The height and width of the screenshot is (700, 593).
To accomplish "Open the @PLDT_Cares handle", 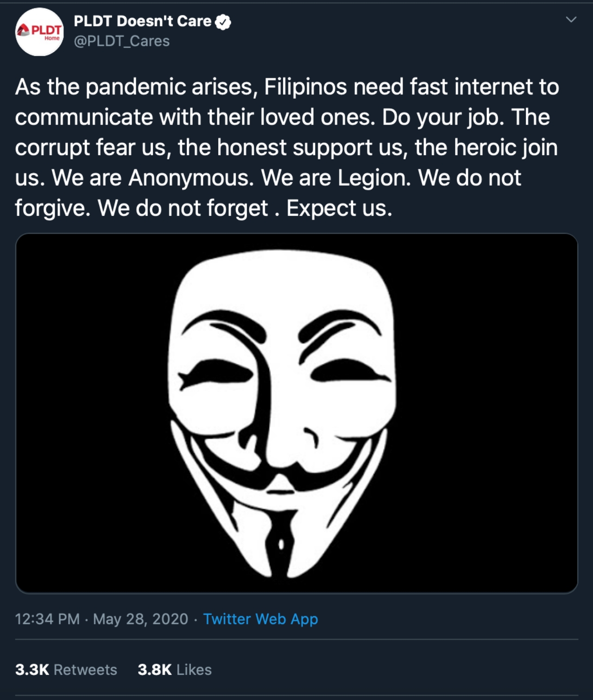I will coord(122,41).
